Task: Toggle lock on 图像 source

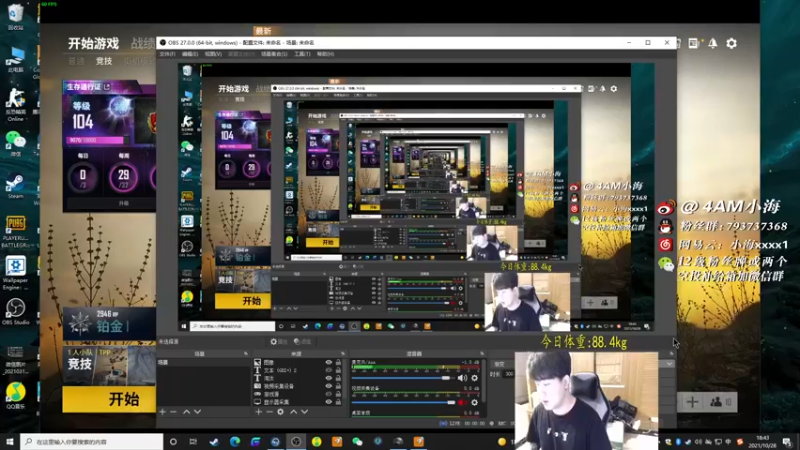Action: click(338, 362)
